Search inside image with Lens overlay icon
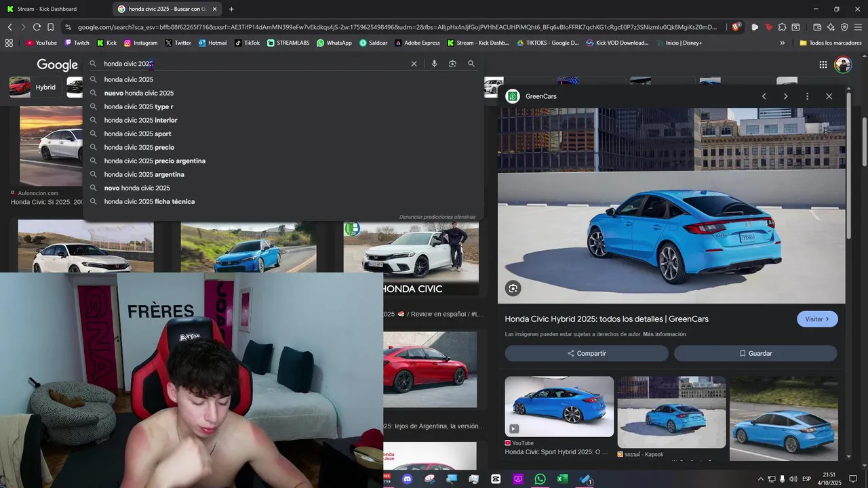The height and width of the screenshot is (488, 868). [513, 288]
